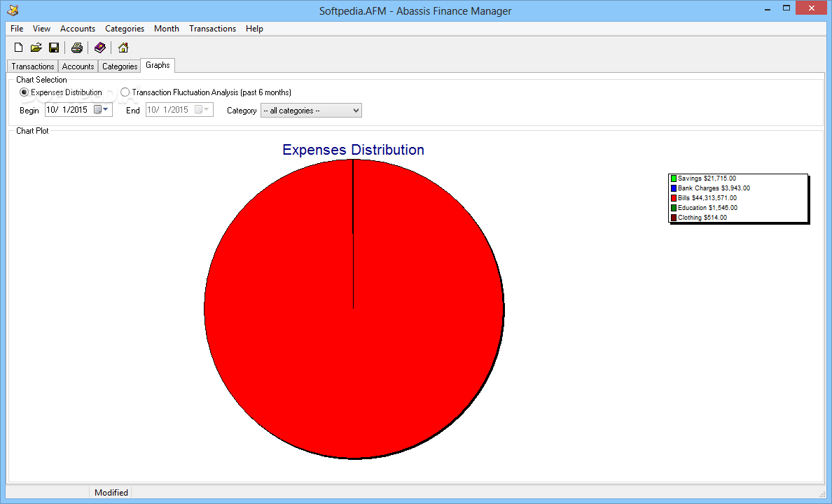Open the Transactions menu
832x504 pixels.
[212, 29]
